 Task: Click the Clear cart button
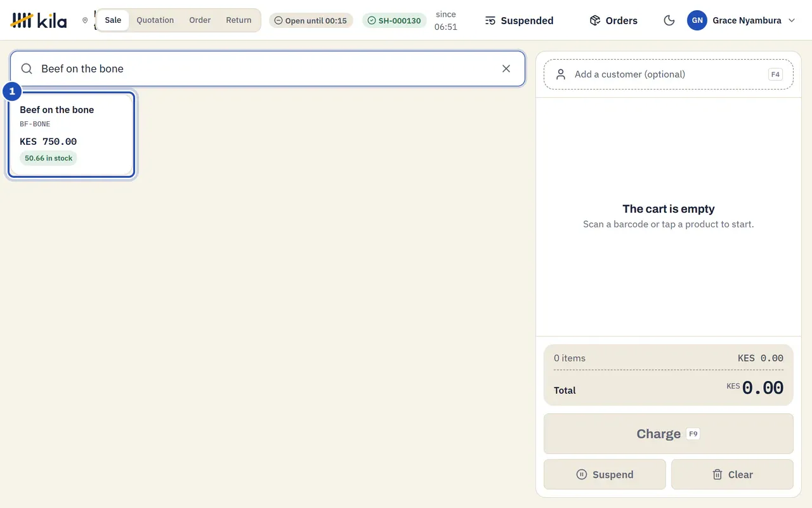click(x=732, y=474)
